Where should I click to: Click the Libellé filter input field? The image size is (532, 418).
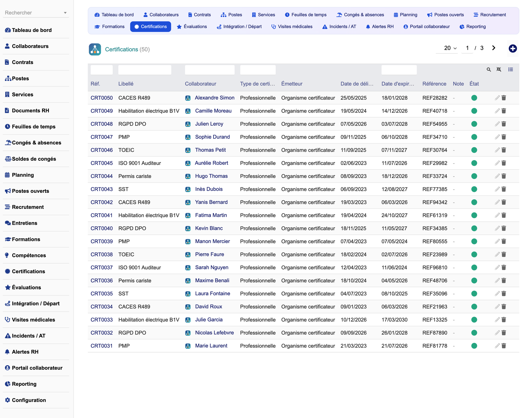(145, 70)
